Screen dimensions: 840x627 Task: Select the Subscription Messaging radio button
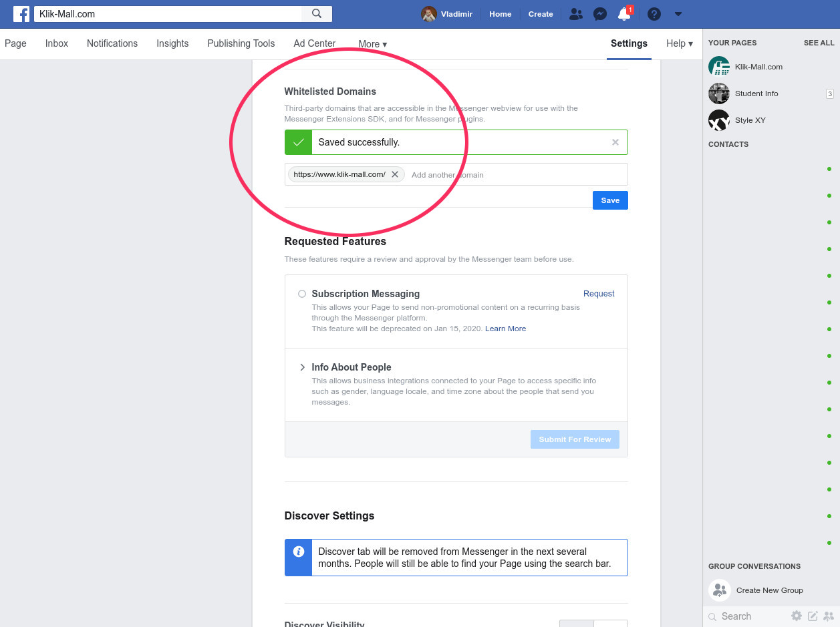pos(302,294)
